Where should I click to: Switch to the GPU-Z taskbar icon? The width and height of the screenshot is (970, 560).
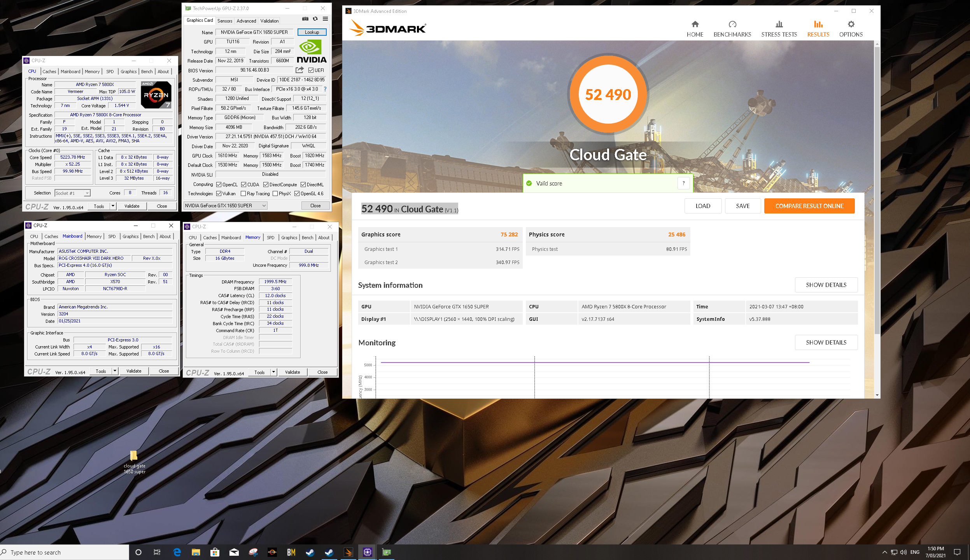click(386, 552)
